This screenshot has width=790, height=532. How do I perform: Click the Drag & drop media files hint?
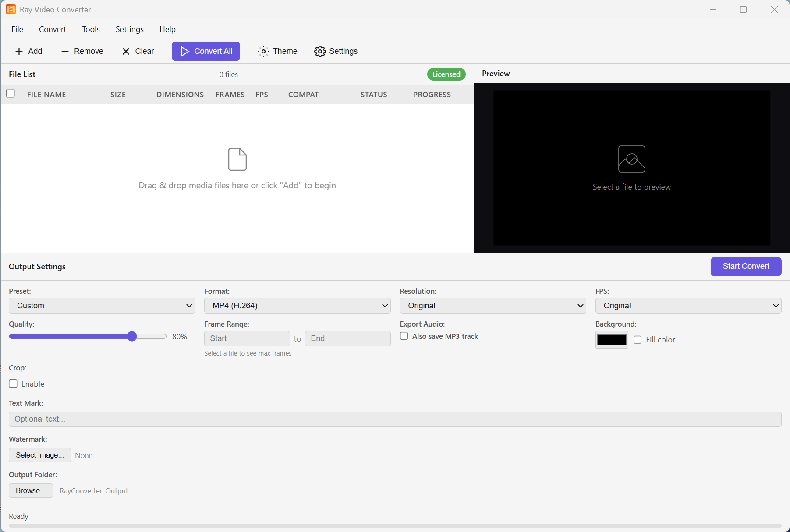tap(237, 185)
